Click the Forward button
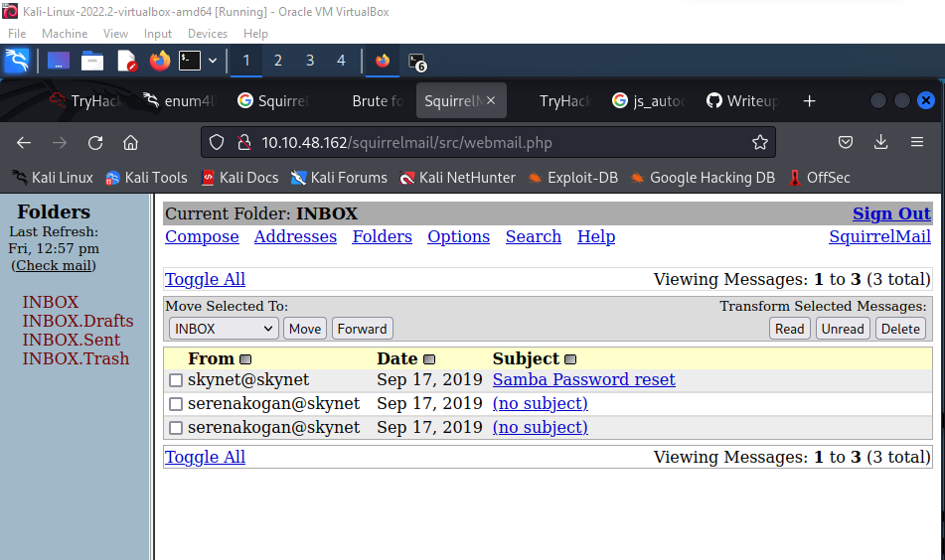 tap(363, 329)
